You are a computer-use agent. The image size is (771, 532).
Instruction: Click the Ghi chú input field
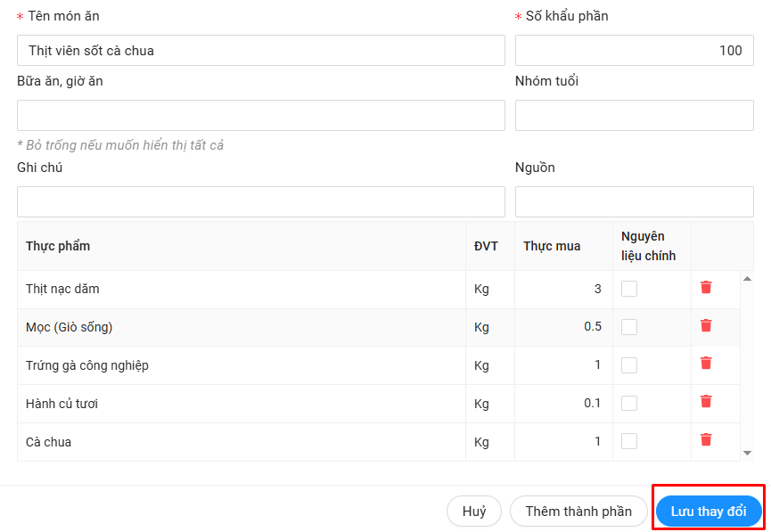pos(260,202)
